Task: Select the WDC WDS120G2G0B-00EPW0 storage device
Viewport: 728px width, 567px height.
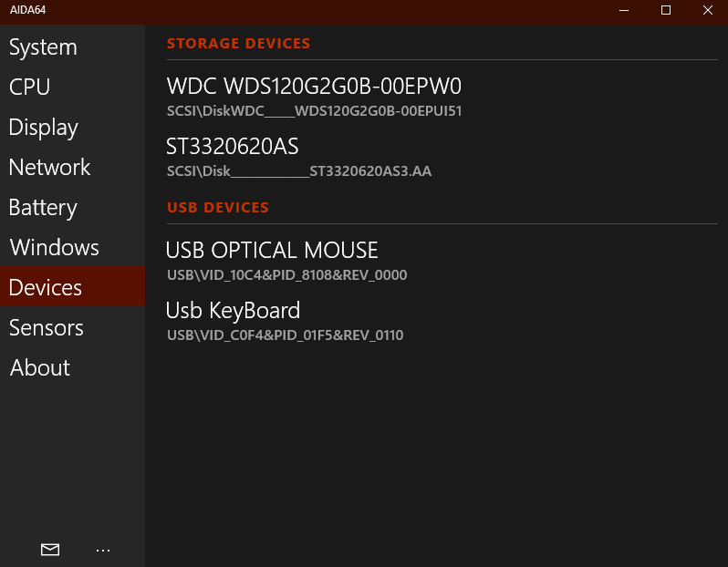Action: tap(314, 87)
